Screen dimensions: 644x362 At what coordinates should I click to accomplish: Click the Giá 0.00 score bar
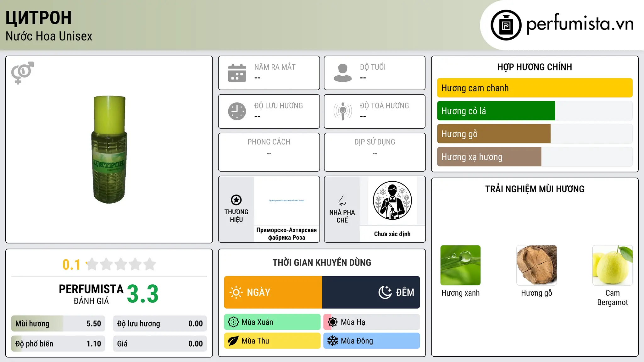160,344
